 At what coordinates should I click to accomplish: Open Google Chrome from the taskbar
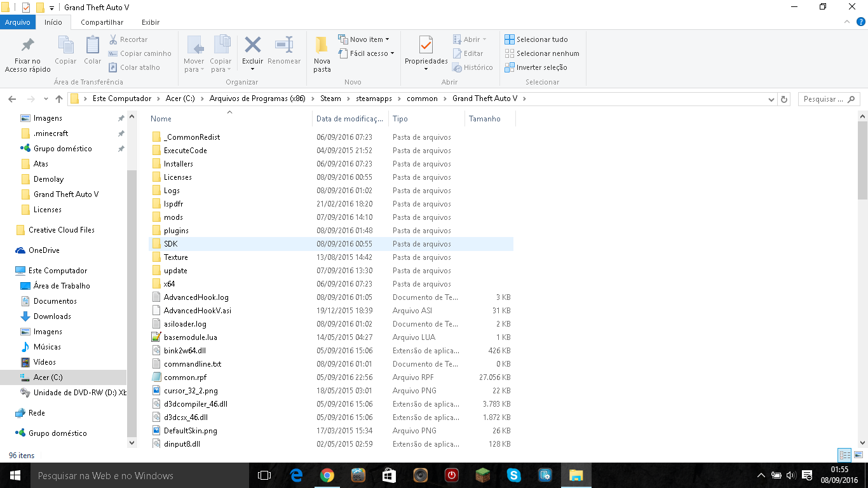[x=327, y=475]
